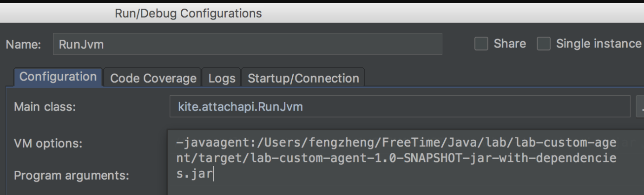Image resolution: width=644 pixels, height=195 pixels.
Task: Place cursor after "s.jar" in VM options
Action: (214, 175)
